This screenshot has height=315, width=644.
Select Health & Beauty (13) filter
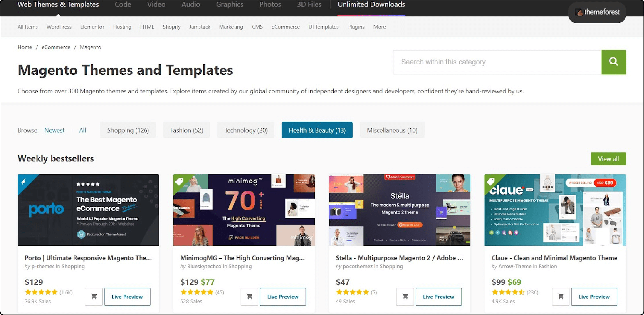click(317, 130)
